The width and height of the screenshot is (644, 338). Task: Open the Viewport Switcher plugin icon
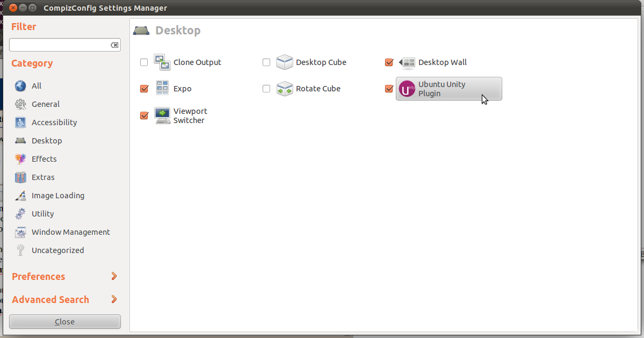coord(162,116)
